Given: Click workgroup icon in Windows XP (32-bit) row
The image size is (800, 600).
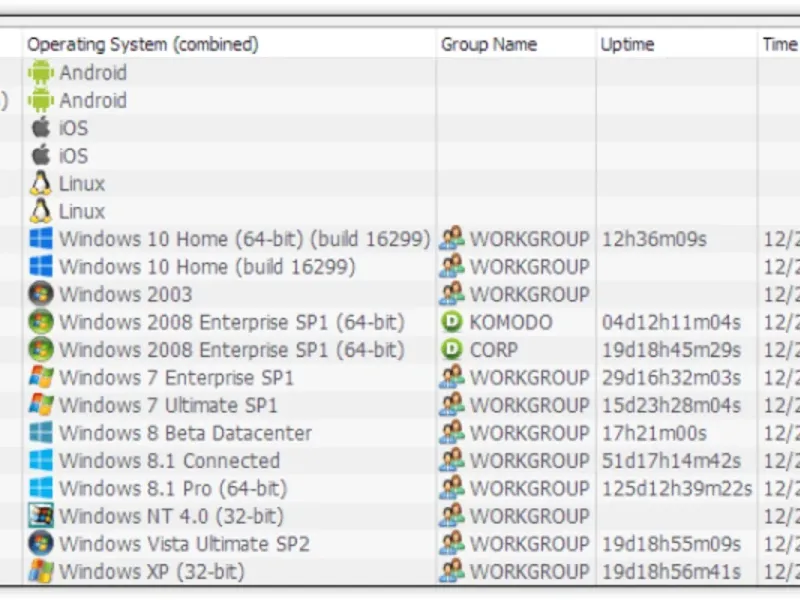Looking at the screenshot, I should coord(452,571).
